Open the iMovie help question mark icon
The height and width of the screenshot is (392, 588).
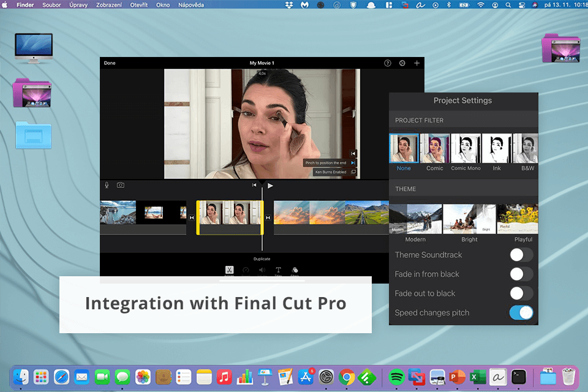coord(387,63)
